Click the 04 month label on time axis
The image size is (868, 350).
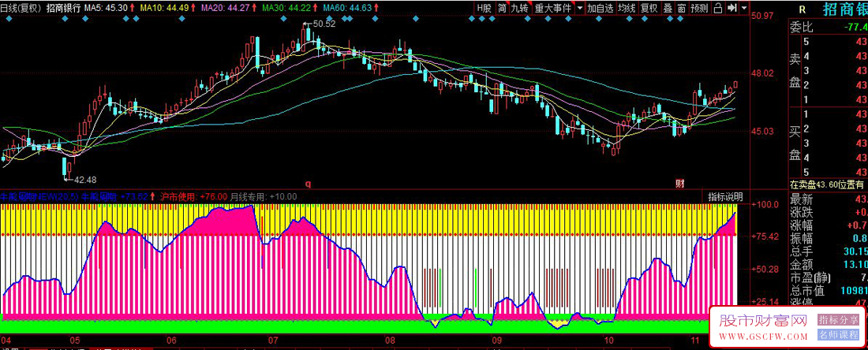(6, 339)
